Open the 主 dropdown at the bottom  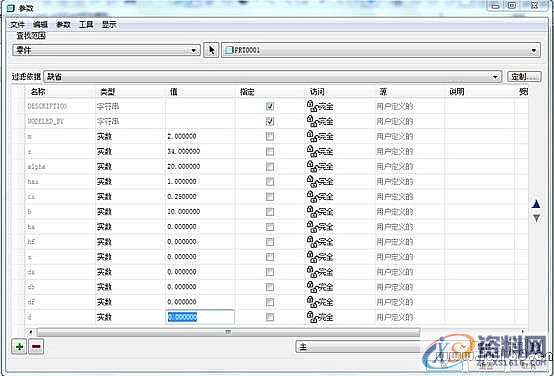(x=358, y=347)
